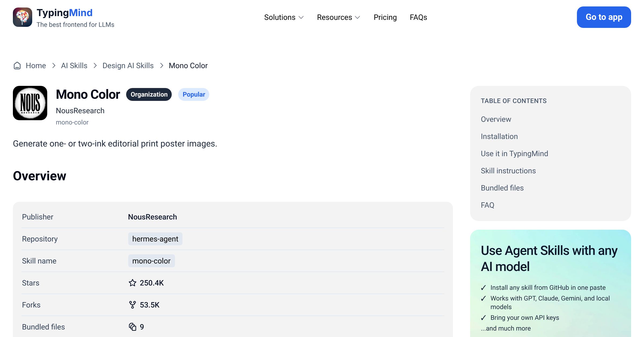Click the Go to app button
Image resolution: width=644 pixels, height=337 pixels.
coord(604,17)
